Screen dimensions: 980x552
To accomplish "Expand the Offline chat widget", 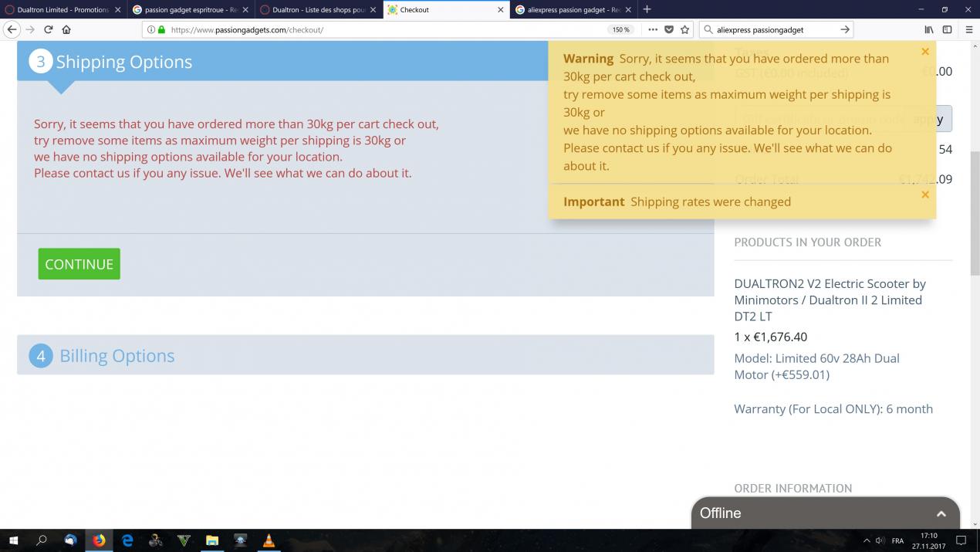I will (x=825, y=513).
